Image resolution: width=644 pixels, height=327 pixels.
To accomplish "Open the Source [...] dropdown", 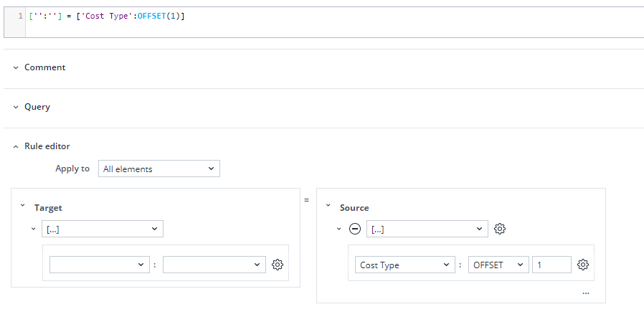I will point(427,229).
